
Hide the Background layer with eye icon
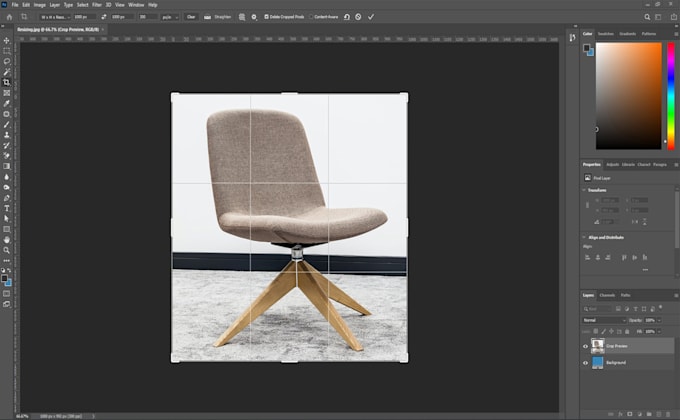point(585,363)
